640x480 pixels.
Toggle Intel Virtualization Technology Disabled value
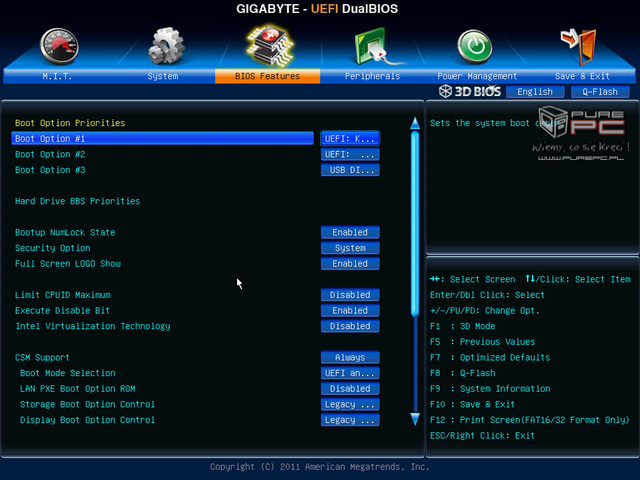(350, 326)
